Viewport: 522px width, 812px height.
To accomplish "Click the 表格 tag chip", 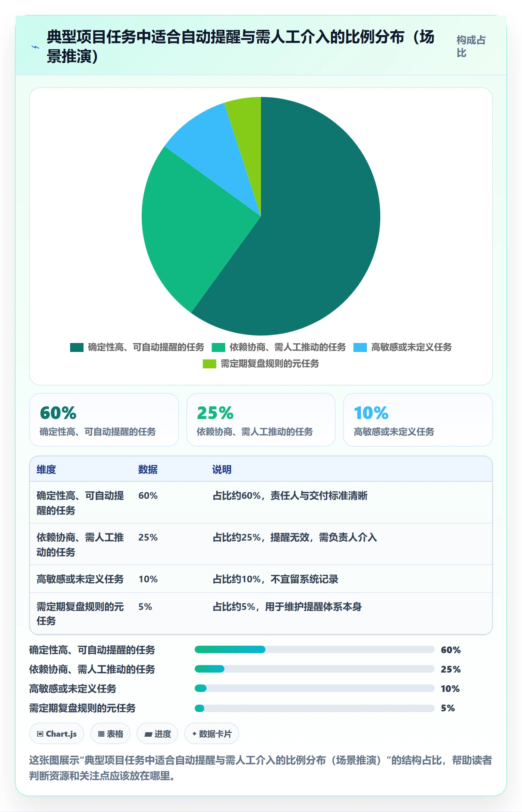I will point(110,734).
